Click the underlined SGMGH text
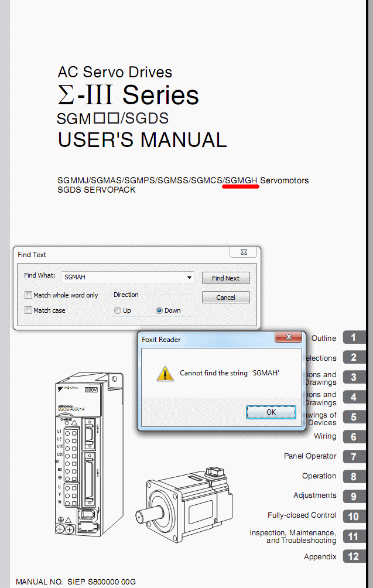373x588 pixels. (x=241, y=180)
